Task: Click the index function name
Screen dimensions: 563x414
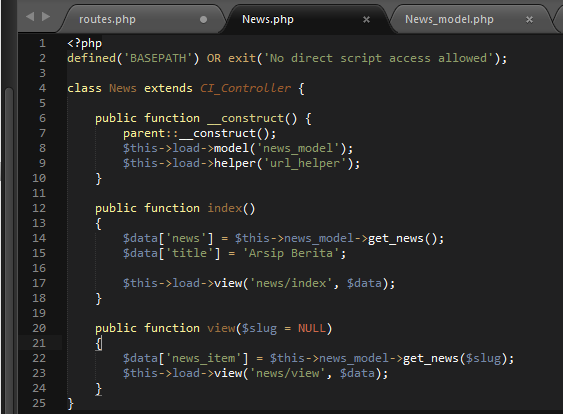Action: coord(225,208)
